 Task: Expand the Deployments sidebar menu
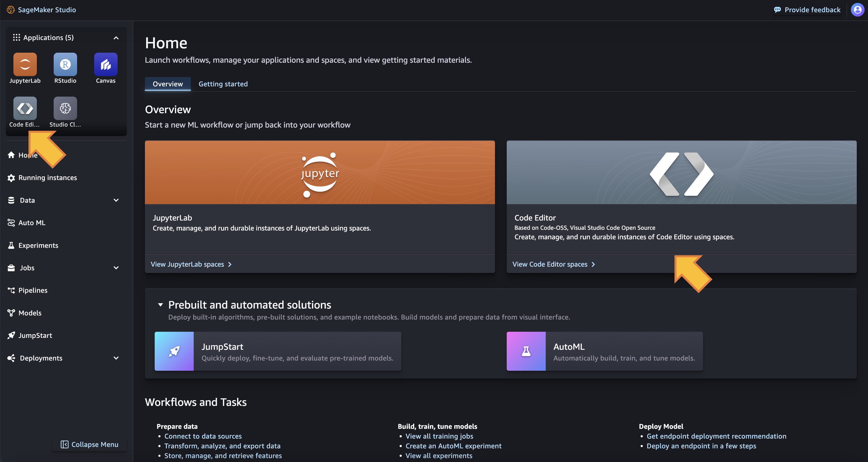pyautogui.click(x=116, y=358)
